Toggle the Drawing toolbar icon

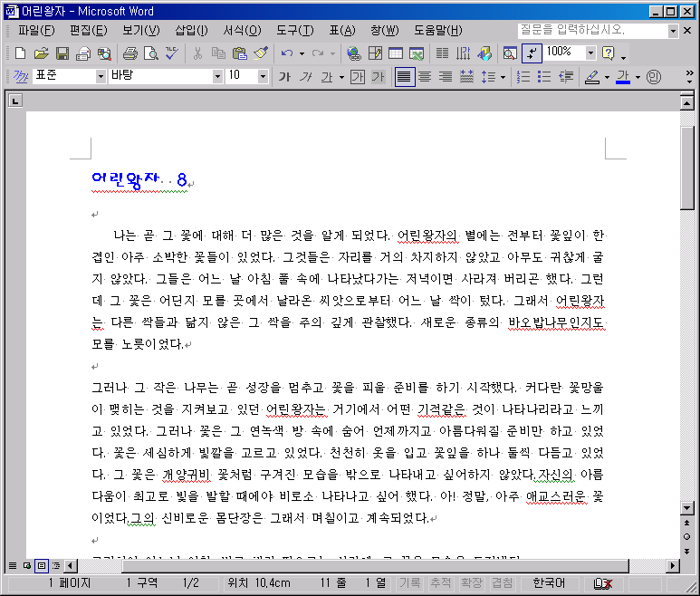(x=484, y=53)
